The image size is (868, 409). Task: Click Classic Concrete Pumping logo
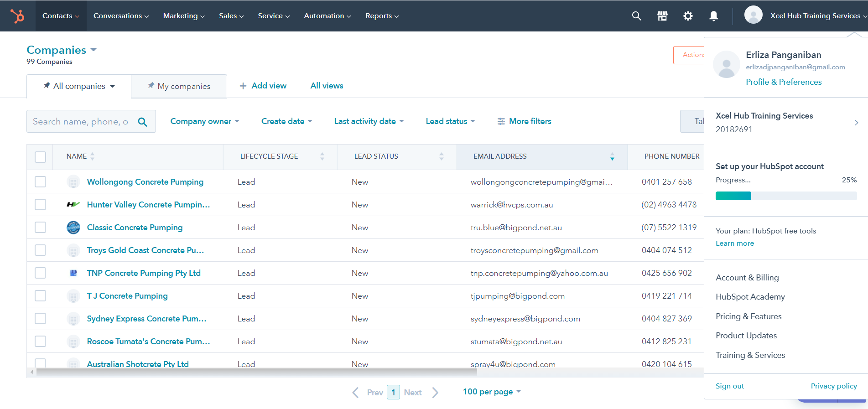click(73, 227)
